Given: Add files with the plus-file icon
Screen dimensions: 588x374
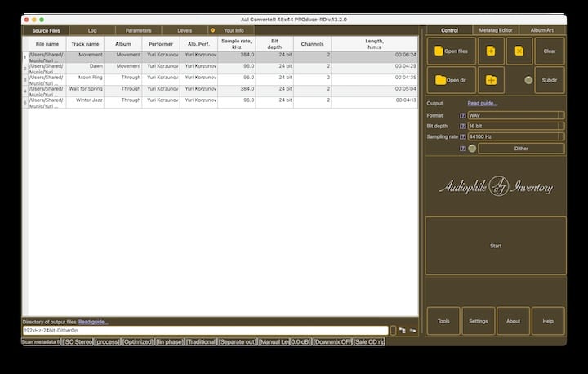Looking at the screenshot, I should pos(491,51).
